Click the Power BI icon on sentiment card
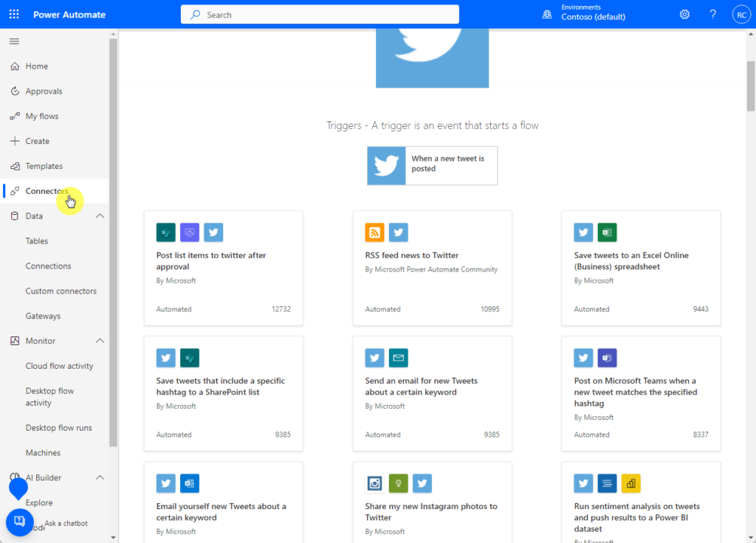 tap(630, 483)
